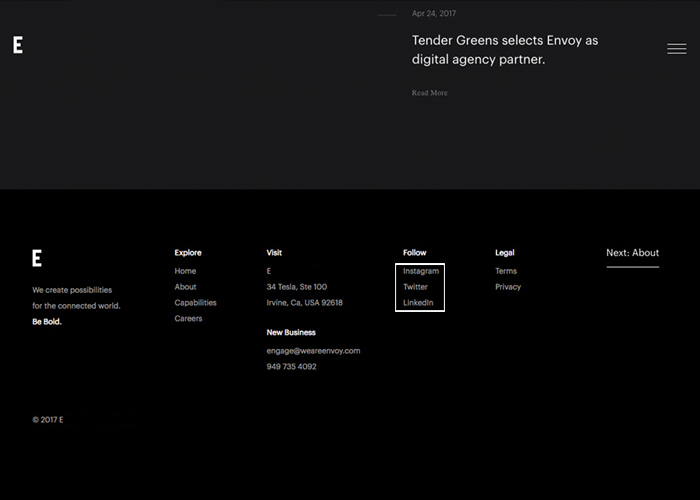Image resolution: width=700 pixels, height=500 pixels.
Task: Open Capabilities in footer navigation
Action: [196, 303]
